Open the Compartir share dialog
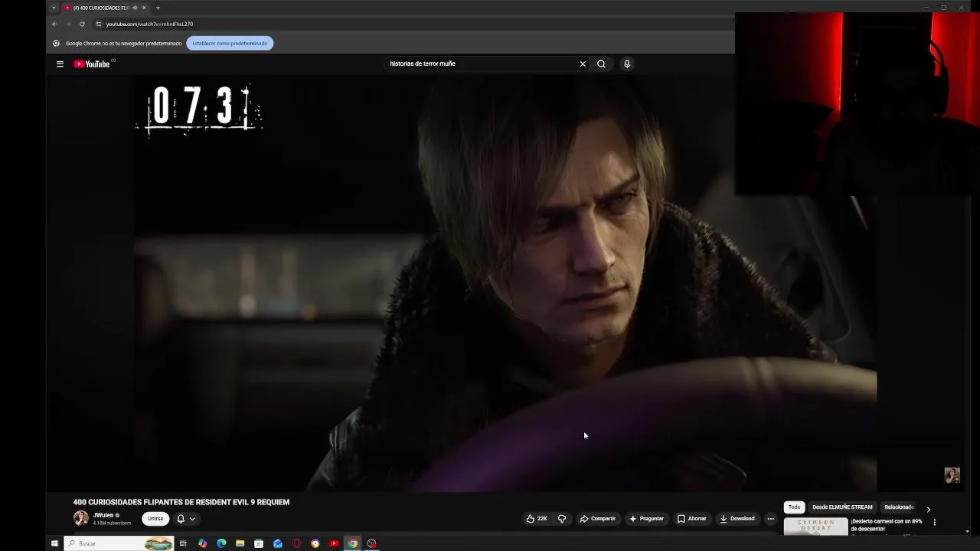The height and width of the screenshot is (551, 980). (x=598, y=519)
